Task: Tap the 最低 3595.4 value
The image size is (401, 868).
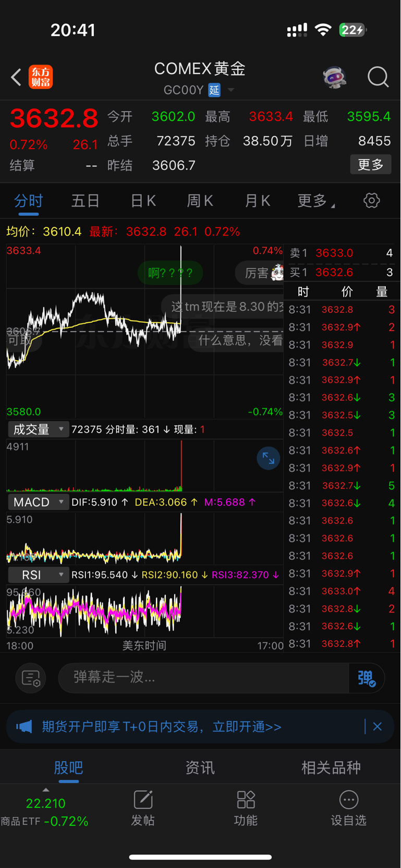Action: pyautogui.click(x=369, y=116)
